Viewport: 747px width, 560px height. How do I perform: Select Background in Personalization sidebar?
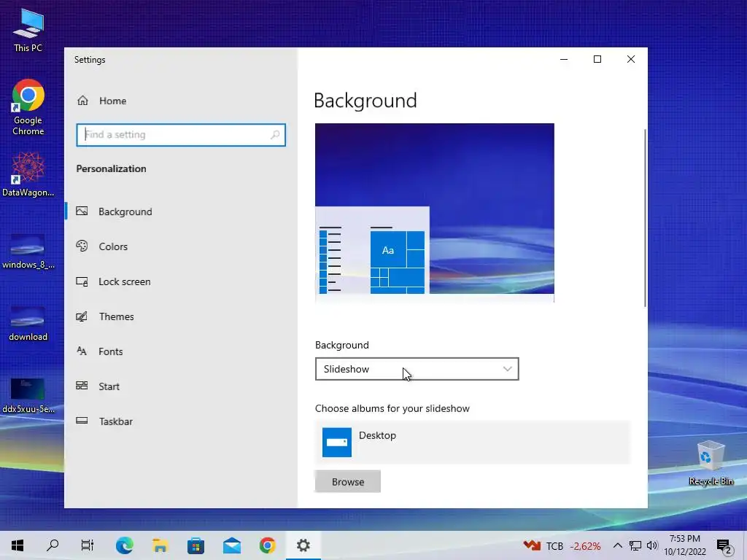(x=181, y=211)
